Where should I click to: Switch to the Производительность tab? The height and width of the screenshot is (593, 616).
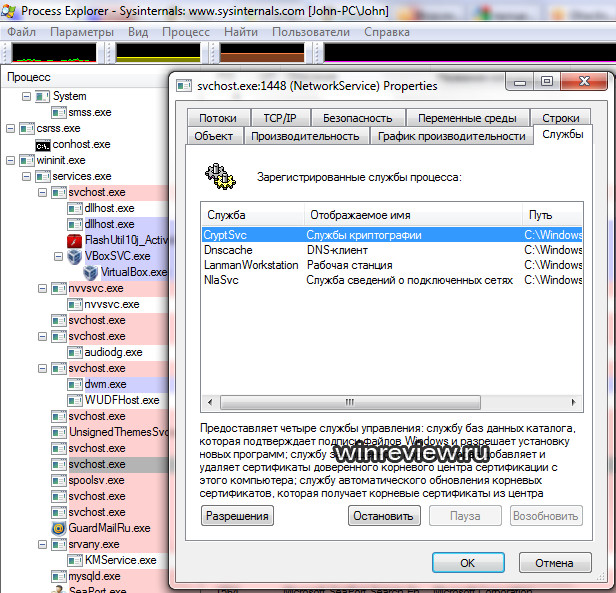pos(305,136)
